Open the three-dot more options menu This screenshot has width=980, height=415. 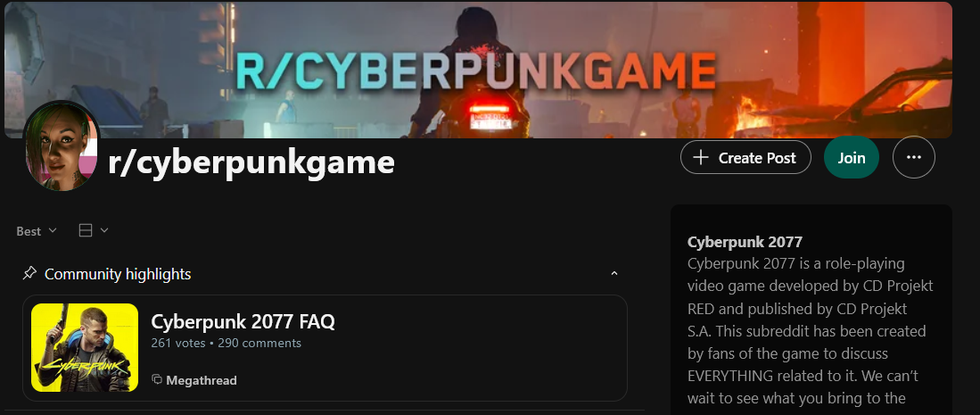(914, 157)
